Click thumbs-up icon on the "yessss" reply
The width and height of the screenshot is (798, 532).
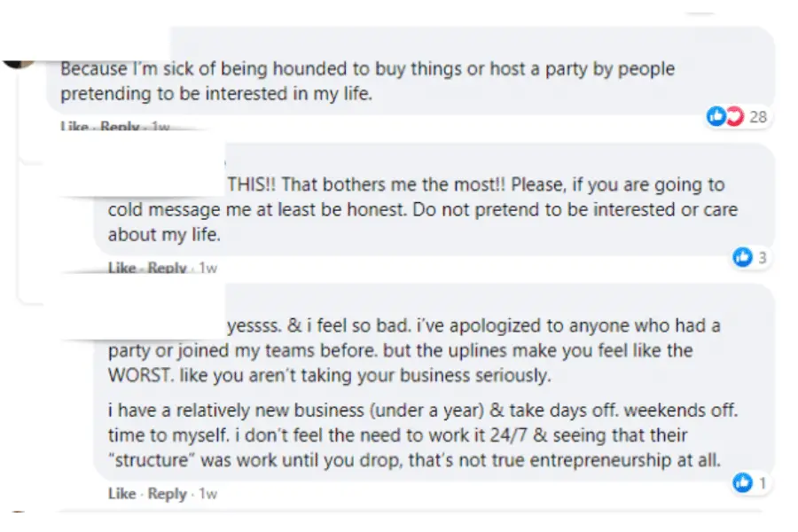(x=742, y=482)
